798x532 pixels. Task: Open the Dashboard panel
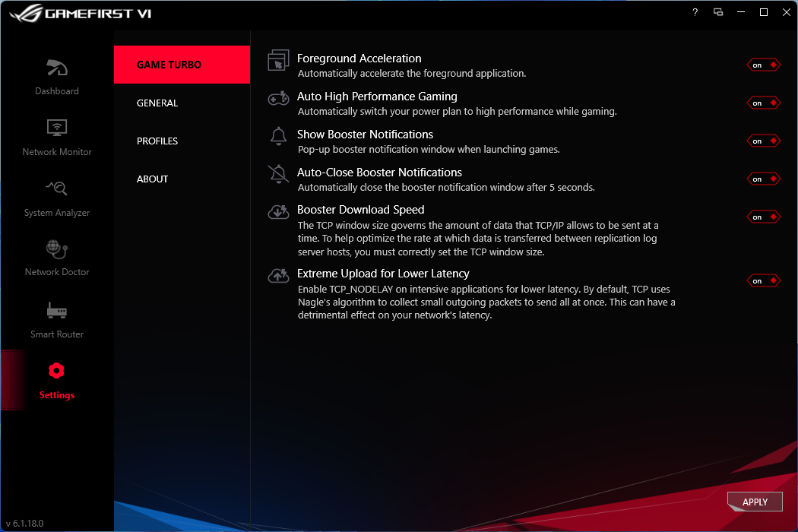pos(56,76)
